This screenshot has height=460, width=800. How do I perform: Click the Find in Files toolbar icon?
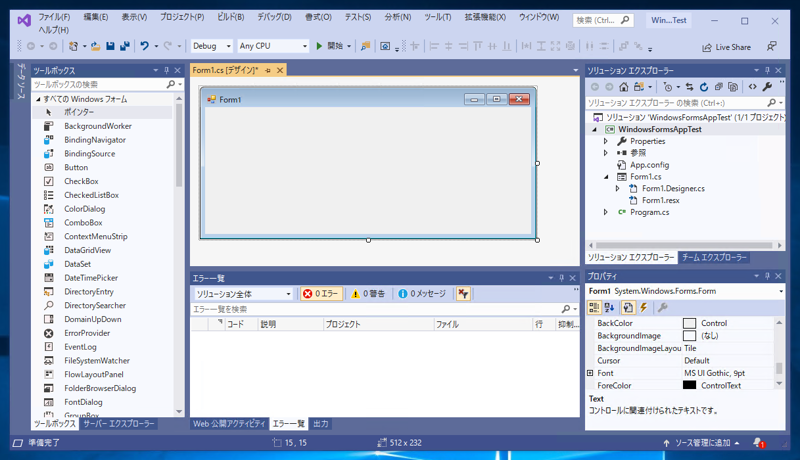(365, 46)
